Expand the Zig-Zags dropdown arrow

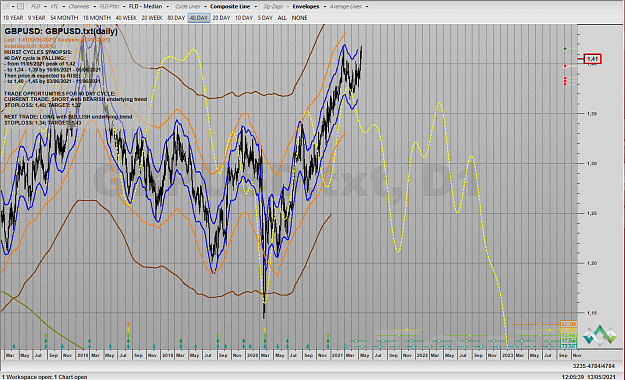[288, 6]
